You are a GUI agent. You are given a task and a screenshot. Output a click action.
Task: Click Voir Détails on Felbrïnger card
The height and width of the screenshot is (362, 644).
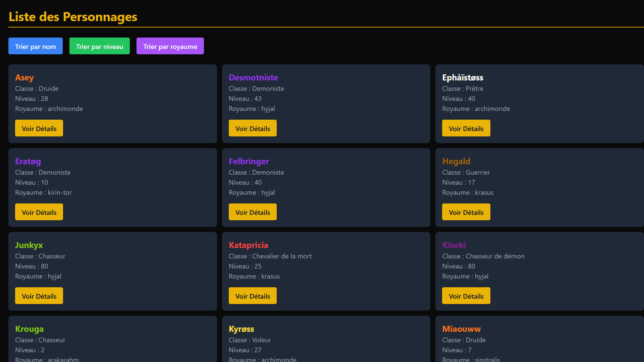(253, 212)
